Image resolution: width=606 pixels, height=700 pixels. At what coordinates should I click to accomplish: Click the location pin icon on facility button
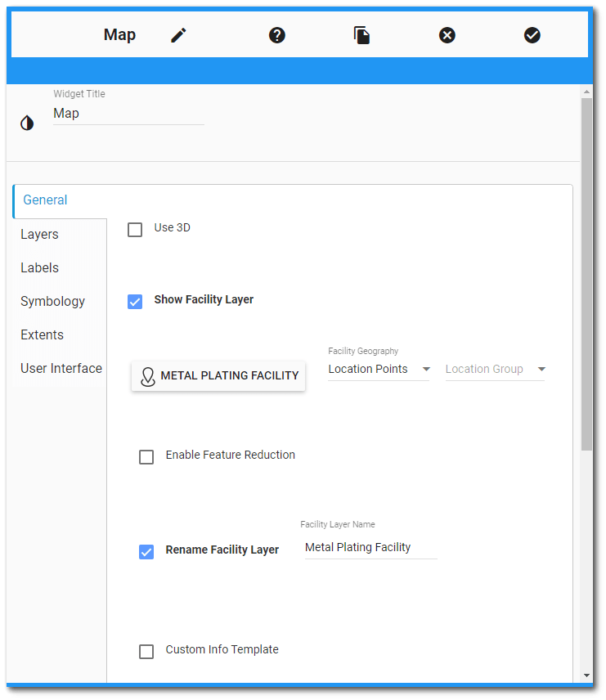point(147,376)
